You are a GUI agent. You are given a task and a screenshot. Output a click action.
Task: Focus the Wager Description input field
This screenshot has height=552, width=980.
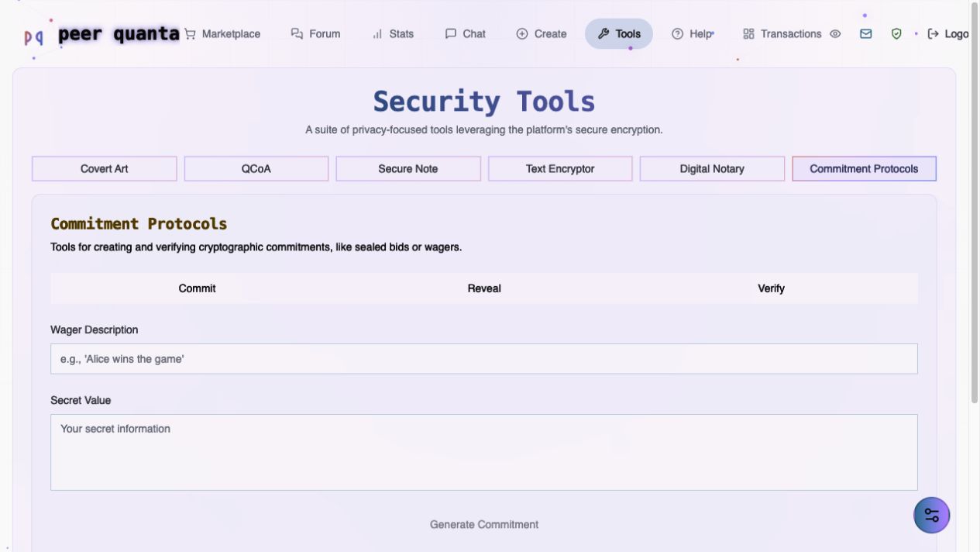point(484,359)
